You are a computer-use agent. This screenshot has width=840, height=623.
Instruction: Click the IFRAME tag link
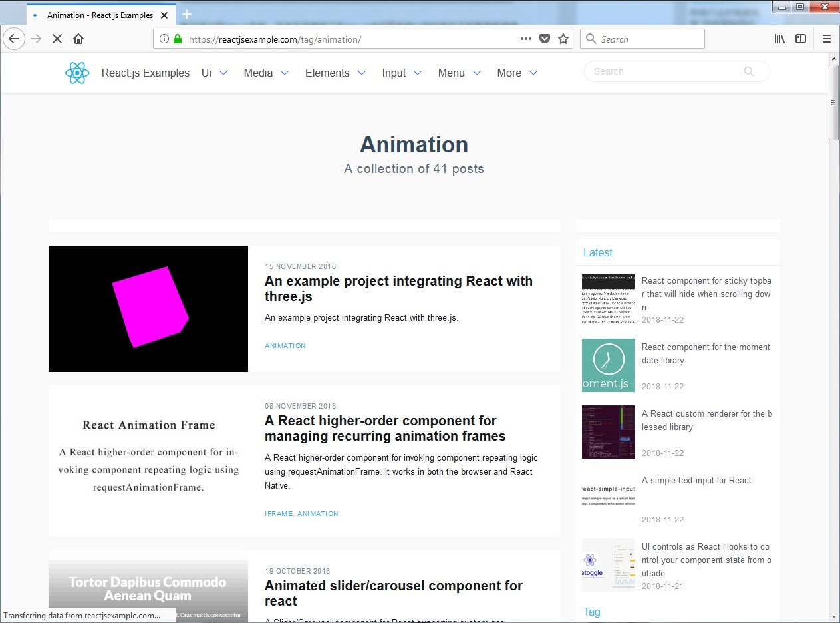[x=279, y=513]
